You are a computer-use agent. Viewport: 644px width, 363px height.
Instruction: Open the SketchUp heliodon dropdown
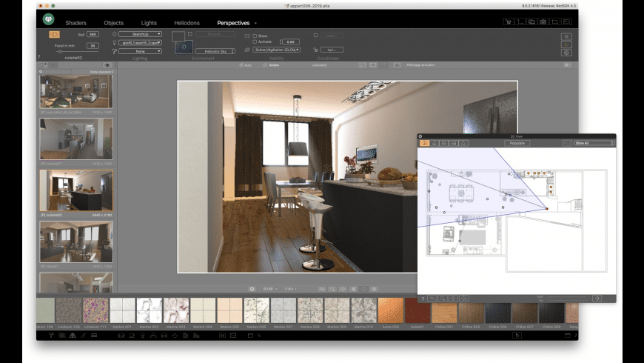(140, 34)
